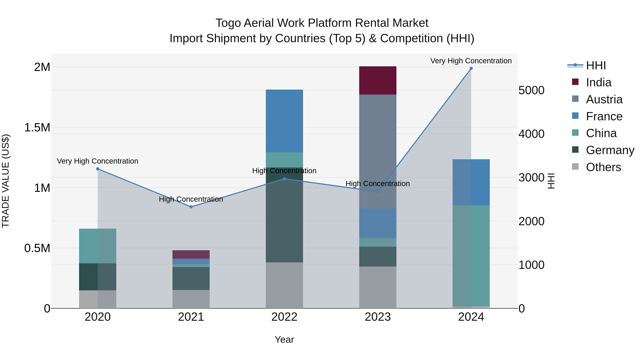Click the Germany dark green legend swatch

[575, 150]
